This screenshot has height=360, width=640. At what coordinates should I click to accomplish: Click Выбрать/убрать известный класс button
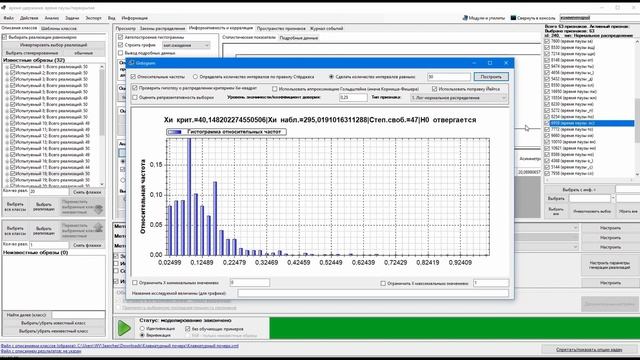tap(53, 323)
